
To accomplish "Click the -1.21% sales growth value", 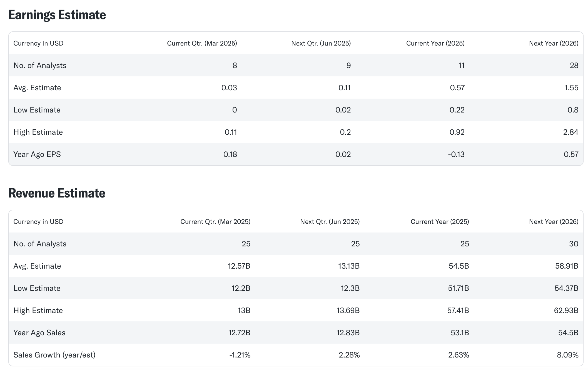I will tap(240, 355).
